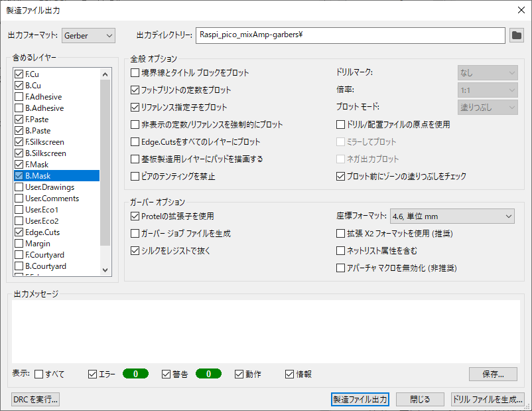Screen dimensions: 532x411
Task: Enable the F.Courtyard layer
Action: tap(19, 255)
